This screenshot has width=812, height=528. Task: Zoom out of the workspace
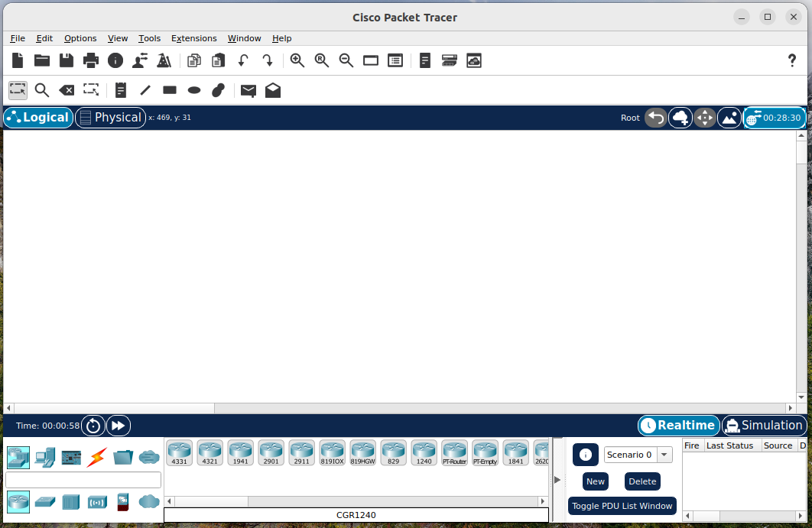point(346,60)
